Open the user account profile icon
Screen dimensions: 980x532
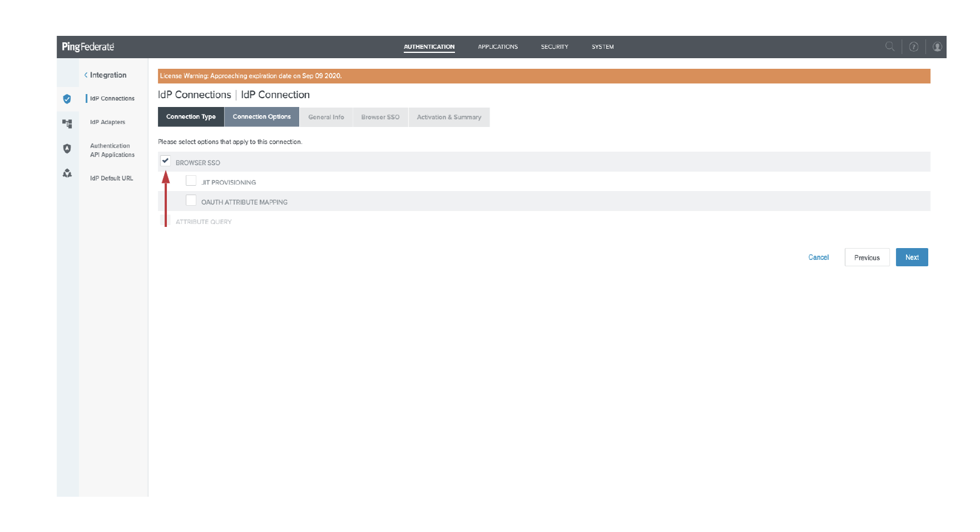coord(937,47)
